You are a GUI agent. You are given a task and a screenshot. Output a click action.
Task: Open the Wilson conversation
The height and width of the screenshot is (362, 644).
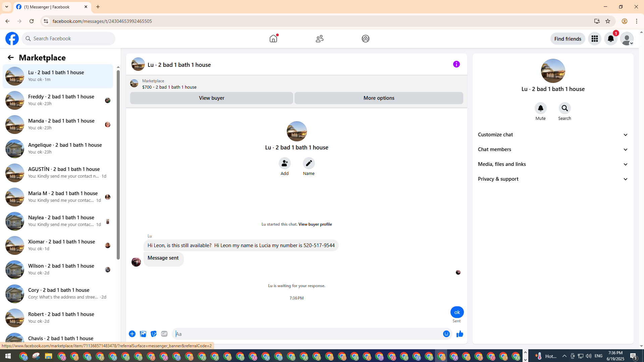(58, 269)
